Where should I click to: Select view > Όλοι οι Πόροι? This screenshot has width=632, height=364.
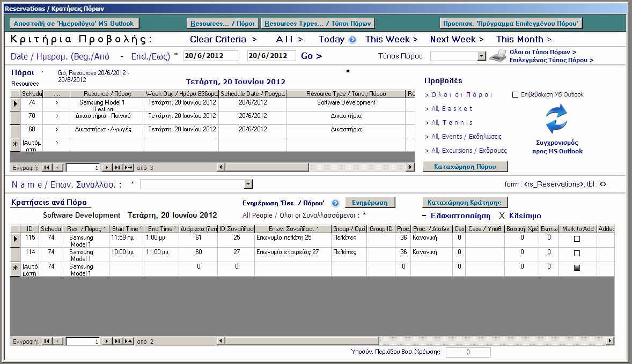pos(458,95)
